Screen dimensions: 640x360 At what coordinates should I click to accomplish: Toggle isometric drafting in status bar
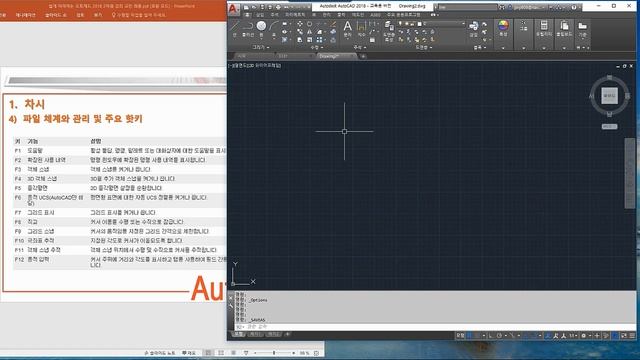513,336
